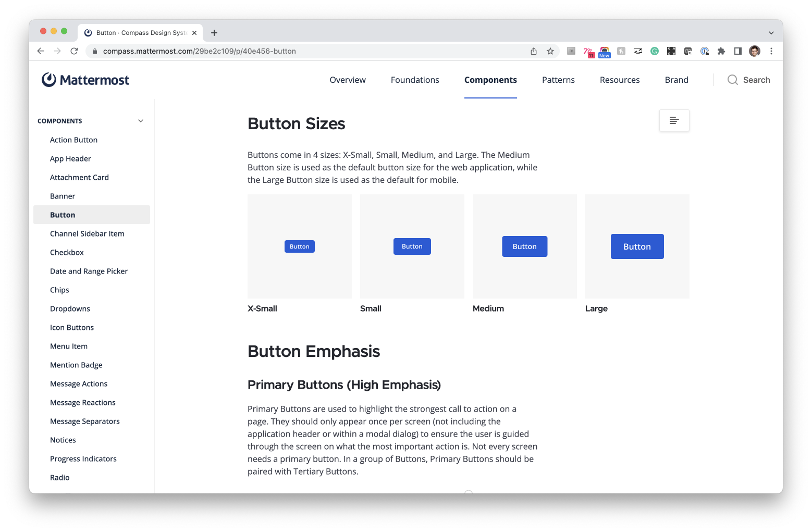
Task: Click the Medium example button
Action: (525, 246)
